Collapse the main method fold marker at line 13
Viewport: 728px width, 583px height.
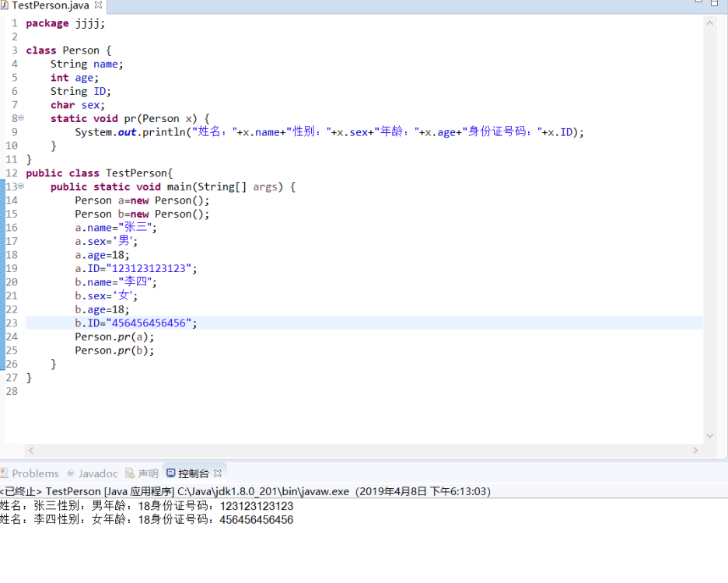click(21, 186)
